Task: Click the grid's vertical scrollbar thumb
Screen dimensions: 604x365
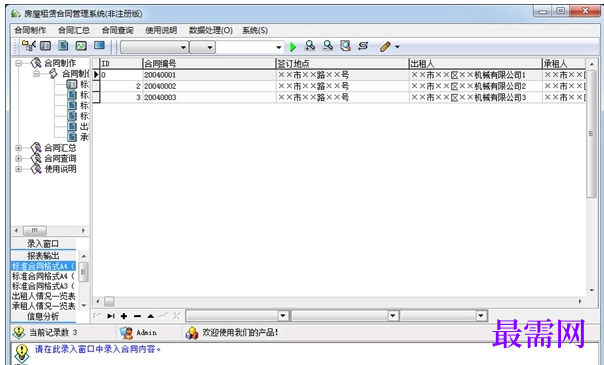Action: point(591,133)
